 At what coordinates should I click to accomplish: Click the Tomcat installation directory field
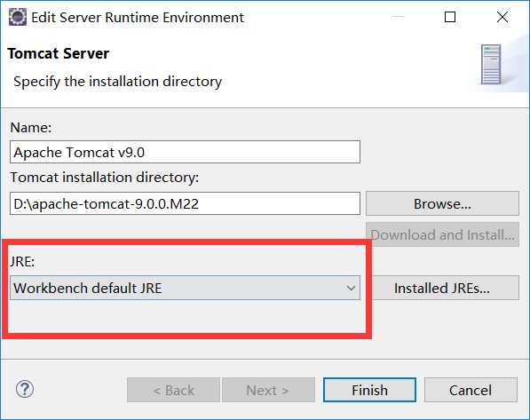[x=185, y=203]
